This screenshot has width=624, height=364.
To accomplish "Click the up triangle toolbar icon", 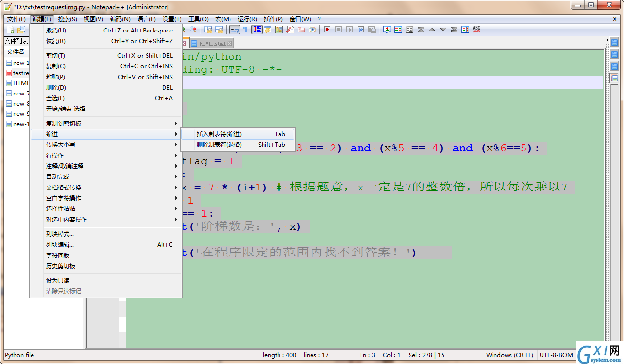I will (x=432, y=30).
